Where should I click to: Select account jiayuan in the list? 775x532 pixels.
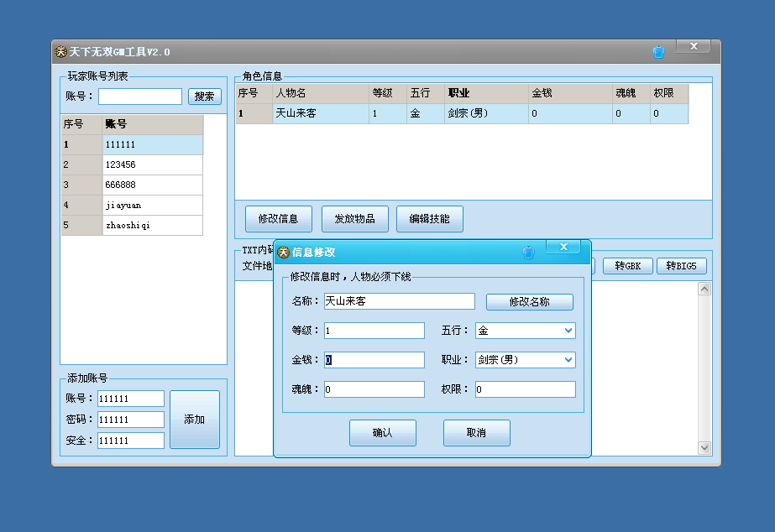132,205
